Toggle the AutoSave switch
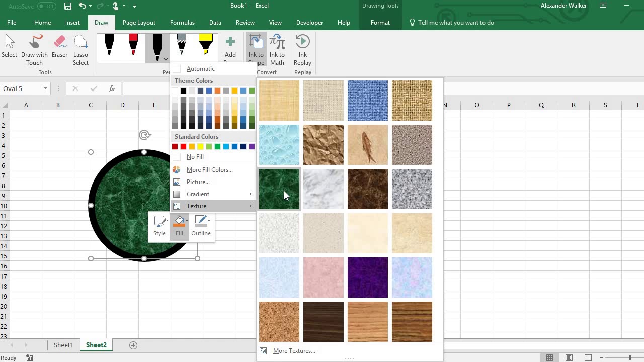Image resolution: width=644 pixels, height=362 pixels. click(x=46, y=6)
